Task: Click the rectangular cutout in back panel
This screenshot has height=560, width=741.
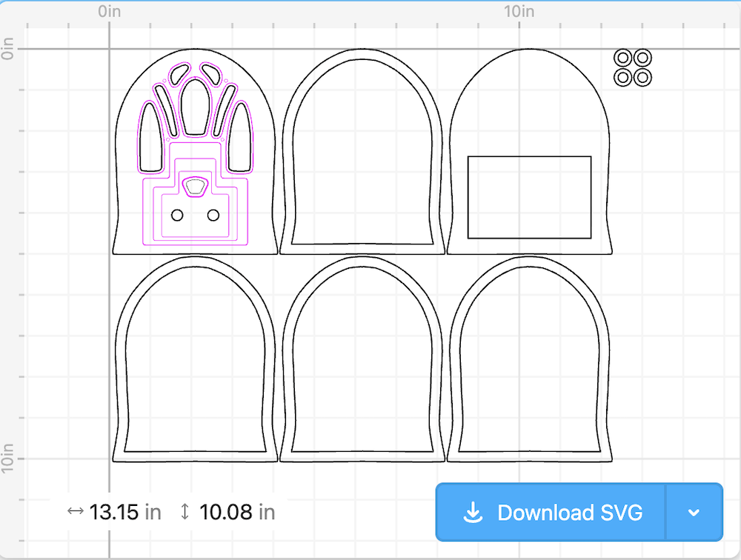Action: pyautogui.click(x=529, y=197)
